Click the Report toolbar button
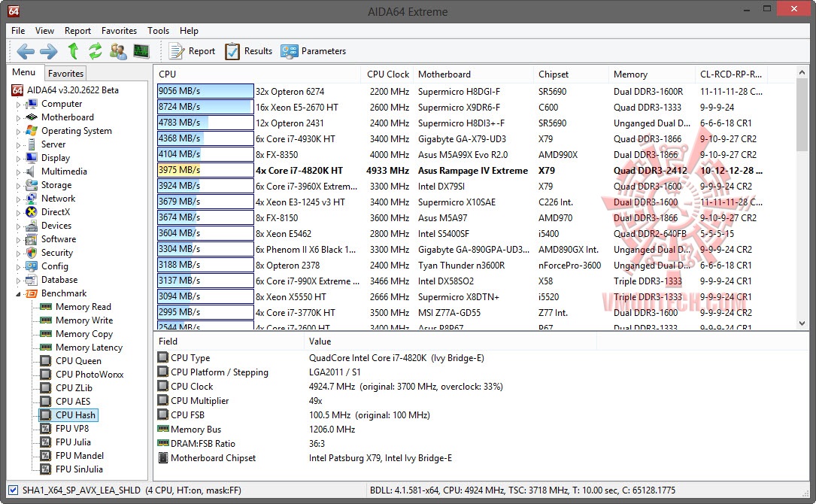This screenshot has height=504, width=816. [x=192, y=51]
